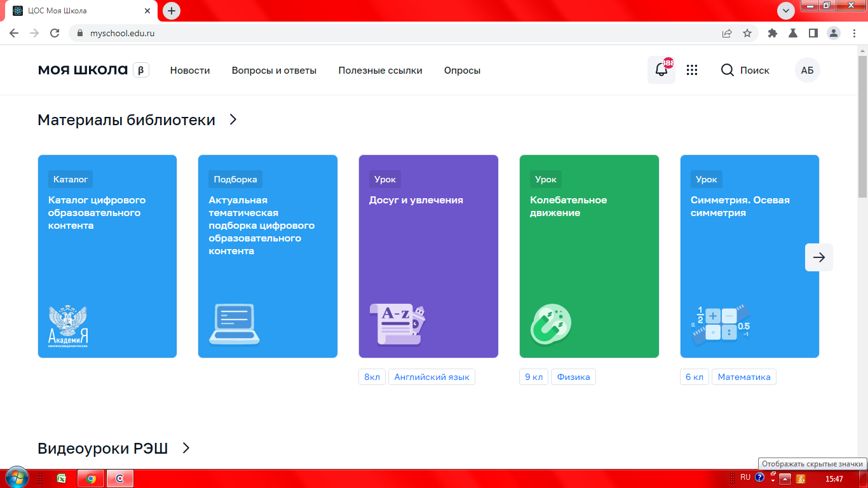Click the 15:47 system clock
The height and width of the screenshot is (488, 868).
[834, 478]
